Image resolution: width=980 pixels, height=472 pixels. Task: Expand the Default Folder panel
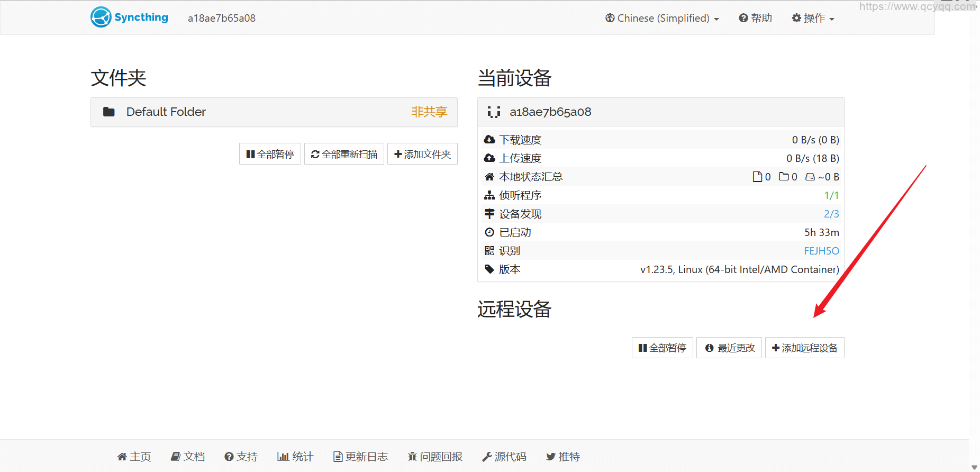tap(274, 112)
